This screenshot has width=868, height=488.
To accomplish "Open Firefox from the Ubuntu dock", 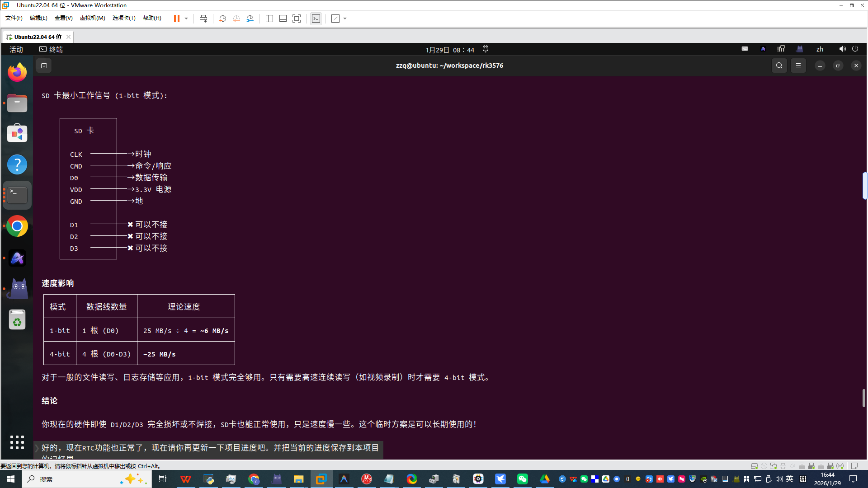I will [17, 72].
